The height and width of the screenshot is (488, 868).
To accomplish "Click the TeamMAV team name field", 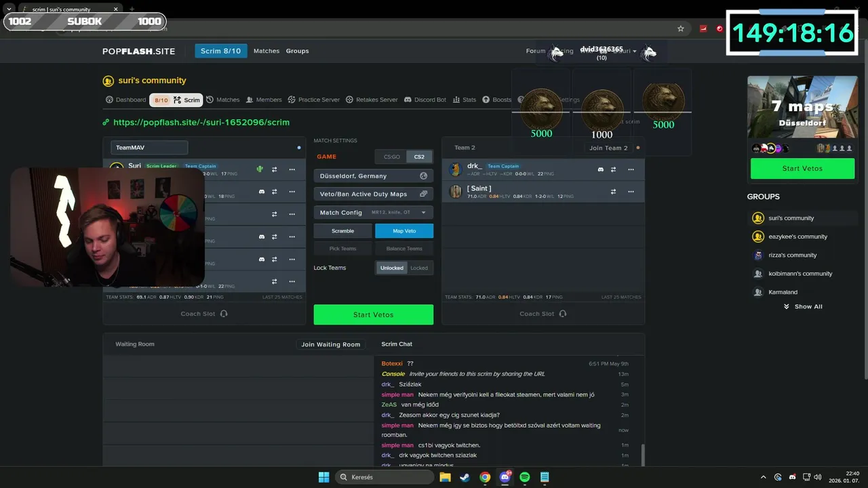I will click(x=149, y=147).
